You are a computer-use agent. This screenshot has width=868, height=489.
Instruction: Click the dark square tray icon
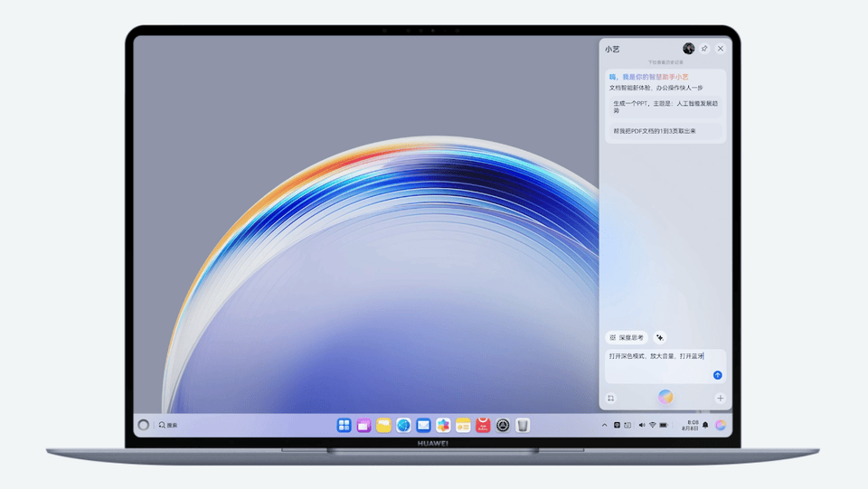617,425
